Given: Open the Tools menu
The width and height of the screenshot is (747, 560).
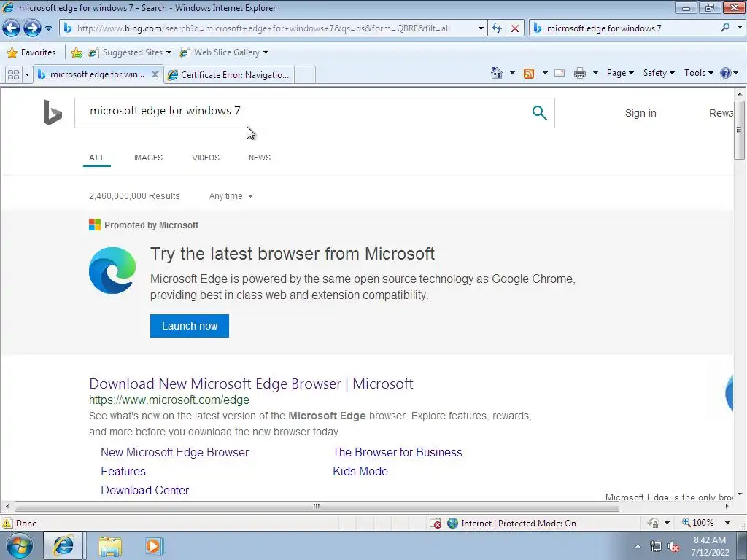Looking at the screenshot, I should [x=698, y=73].
